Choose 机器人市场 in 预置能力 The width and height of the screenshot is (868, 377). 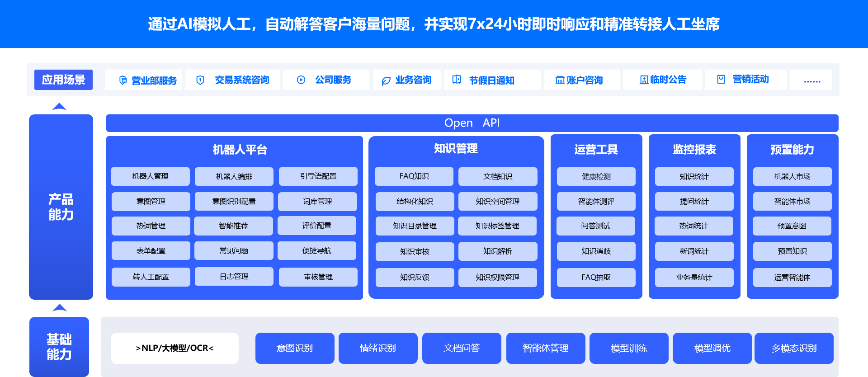(793, 177)
